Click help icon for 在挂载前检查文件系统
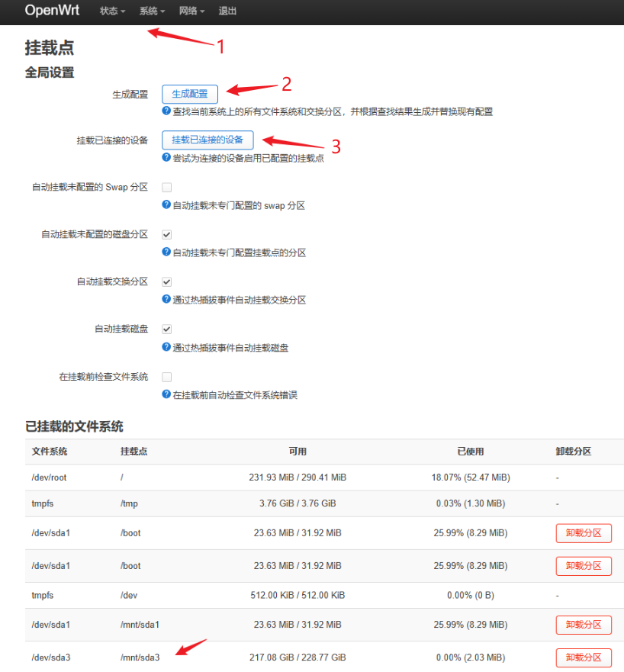This screenshot has width=624, height=672. (x=166, y=394)
